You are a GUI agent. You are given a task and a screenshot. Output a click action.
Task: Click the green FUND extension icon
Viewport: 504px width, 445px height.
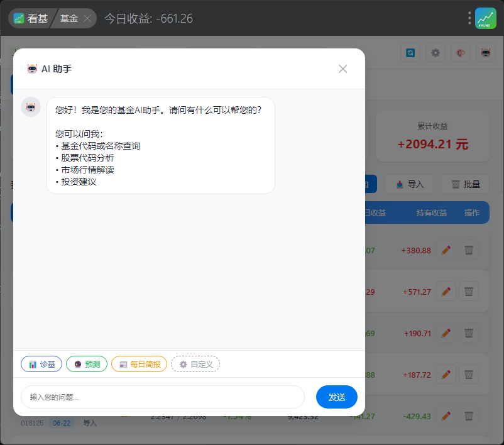pyautogui.click(x=486, y=18)
